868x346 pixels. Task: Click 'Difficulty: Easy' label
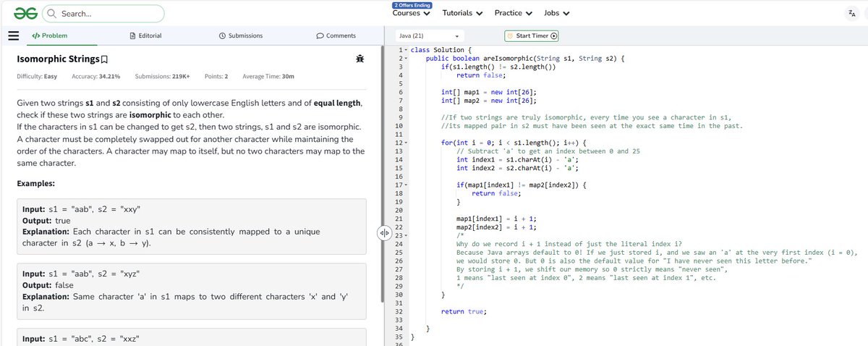pyautogui.click(x=37, y=76)
